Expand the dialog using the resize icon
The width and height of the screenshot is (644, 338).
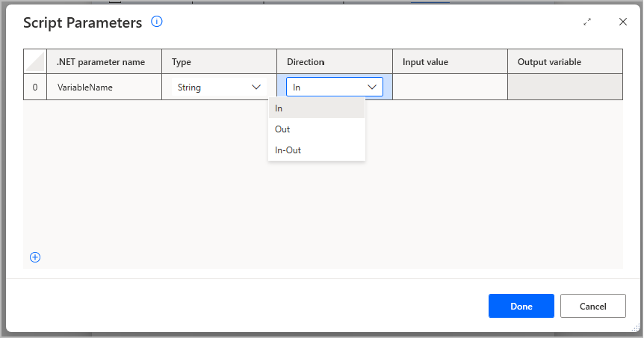[587, 22]
